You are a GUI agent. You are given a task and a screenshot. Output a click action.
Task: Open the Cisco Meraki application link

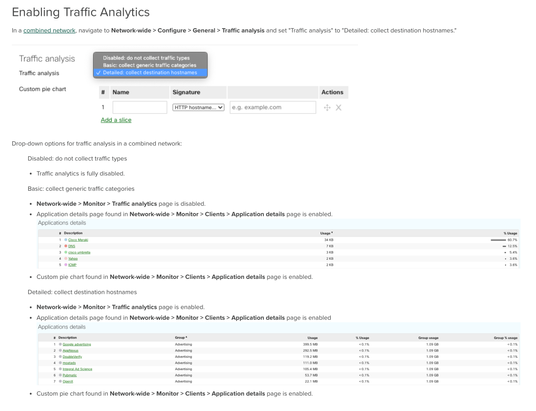click(78, 240)
